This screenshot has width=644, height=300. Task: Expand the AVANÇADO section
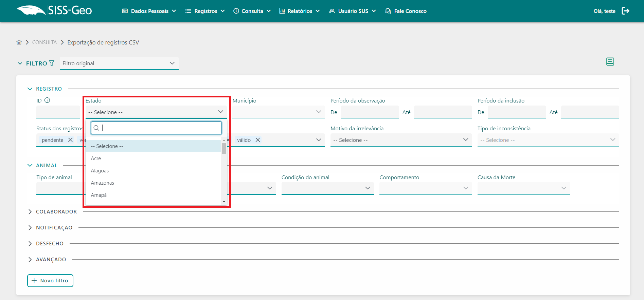30,260
